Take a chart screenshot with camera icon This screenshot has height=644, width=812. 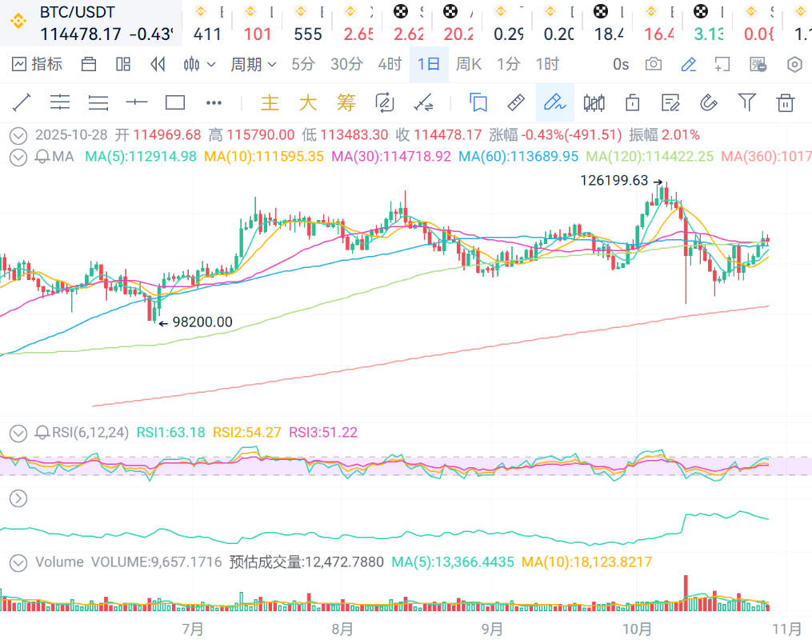tap(654, 64)
